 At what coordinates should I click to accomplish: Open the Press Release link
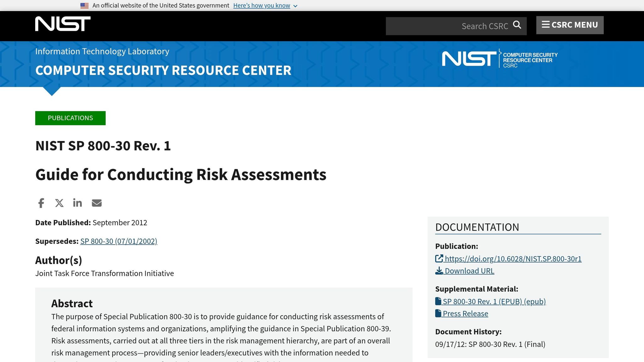pyautogui.click(x=465, y=314)
